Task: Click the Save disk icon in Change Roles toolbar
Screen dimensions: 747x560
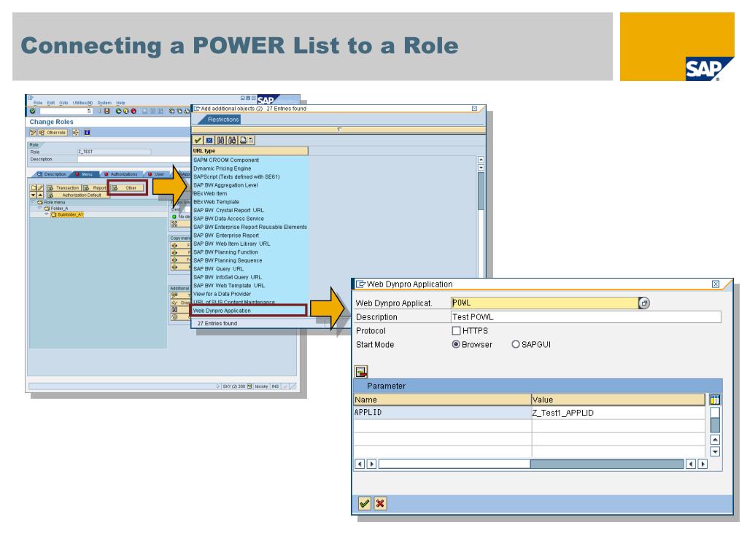Action: tap(107, 111)
